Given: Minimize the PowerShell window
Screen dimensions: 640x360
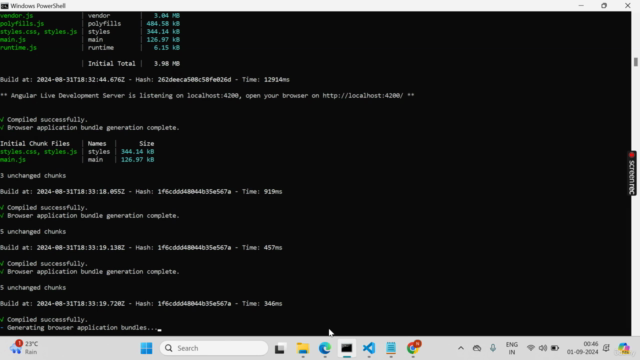Looking at the screenshot, I should [x=581, y=6].
